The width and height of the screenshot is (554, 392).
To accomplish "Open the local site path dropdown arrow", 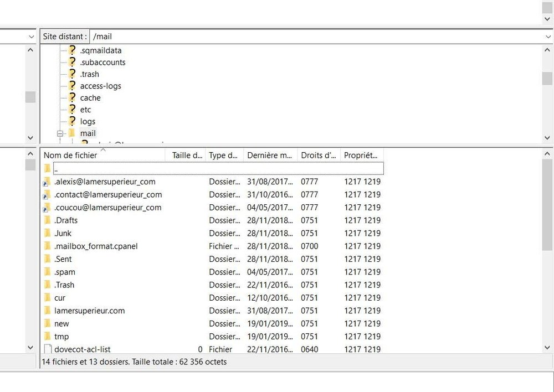I will coord(32,37).
